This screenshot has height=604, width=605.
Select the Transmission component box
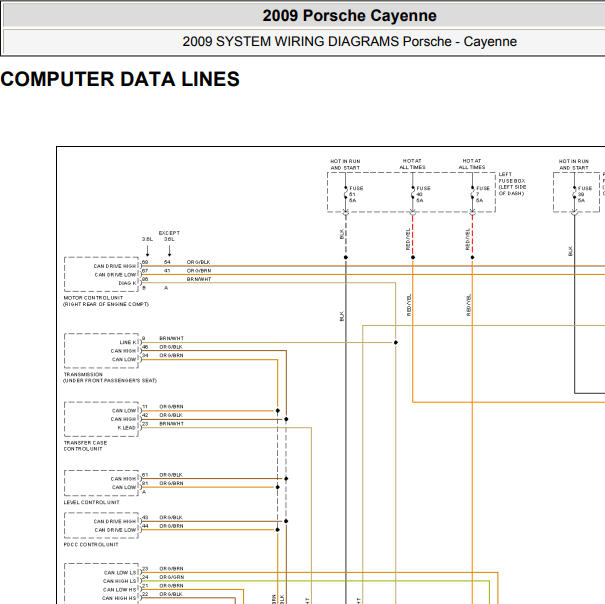(101, 350)
